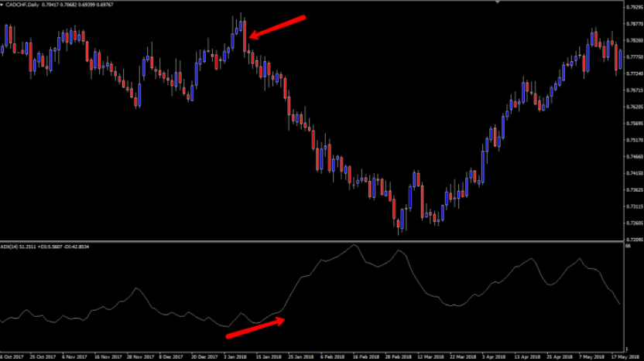Click the 0.79295 price scale label

(x=633, y=7)
